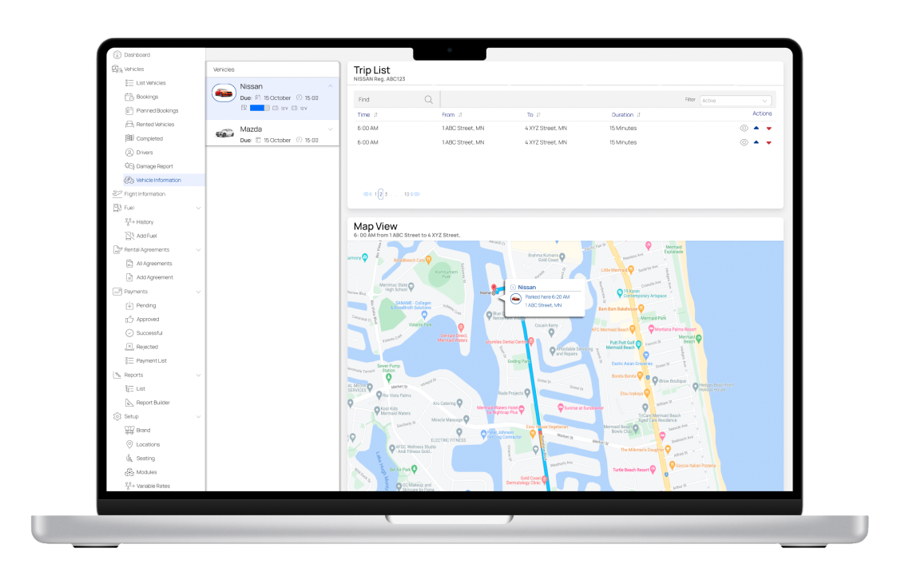
Task: Click the Damage Report icon
Action: (129, 166)
